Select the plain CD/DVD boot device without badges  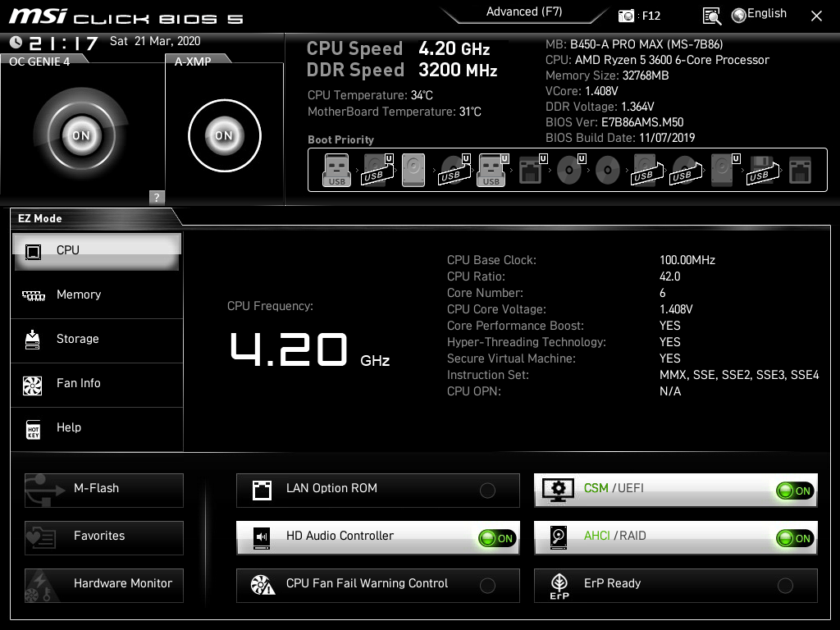tap(608, 171)
